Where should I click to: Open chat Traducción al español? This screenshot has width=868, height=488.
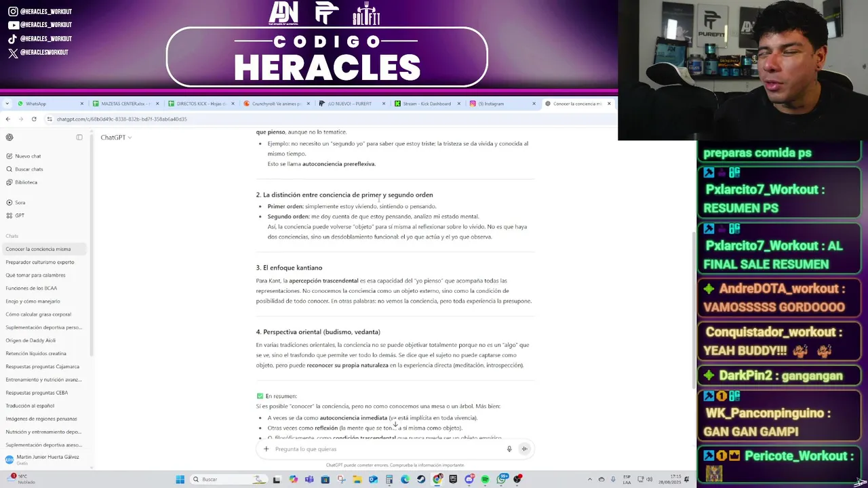coord(30,405)
